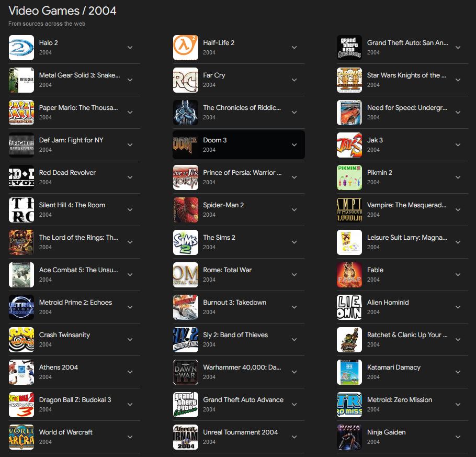The width and height of the screenshot is (476, 457).
Task: Select the Jak 3 cover thumbnail
Action: (349, 145)
